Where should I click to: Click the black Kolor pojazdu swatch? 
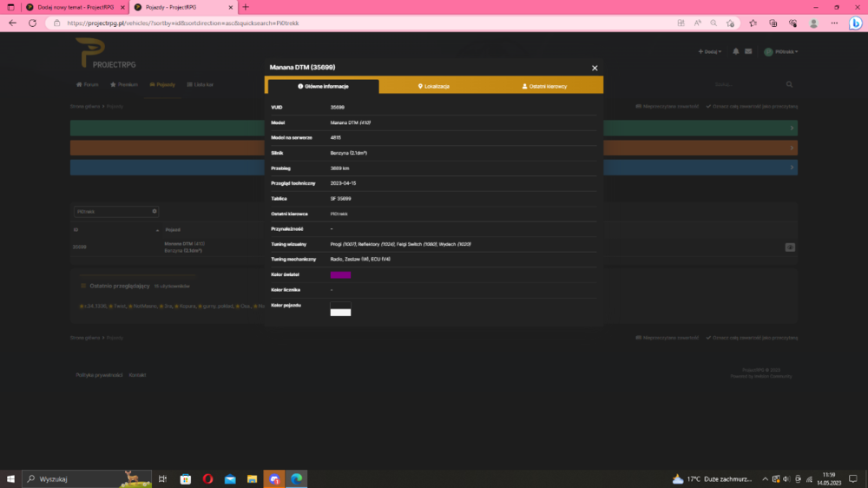[x=340, y=305]
